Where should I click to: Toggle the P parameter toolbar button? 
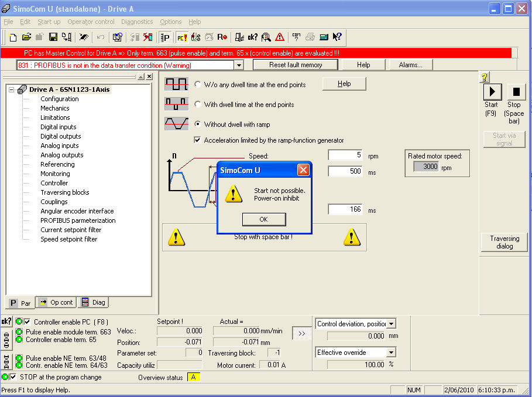165,37
